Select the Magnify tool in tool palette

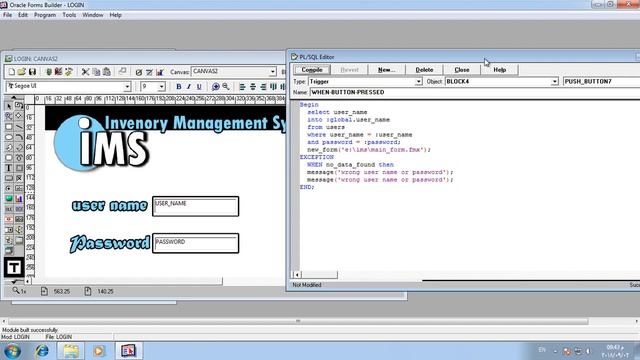pyautogui.click(x=9, y=116)
